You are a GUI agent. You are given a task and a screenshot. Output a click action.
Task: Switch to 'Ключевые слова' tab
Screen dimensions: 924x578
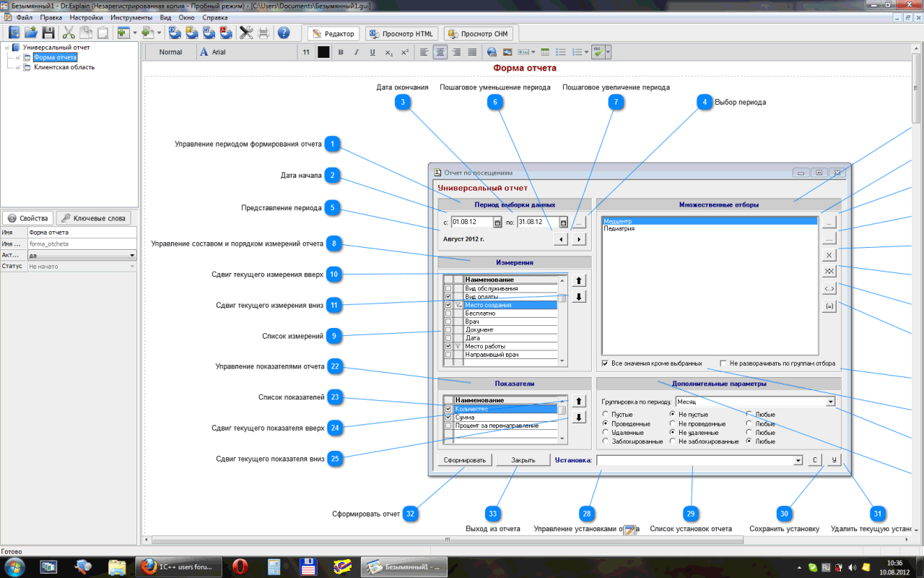93,218
